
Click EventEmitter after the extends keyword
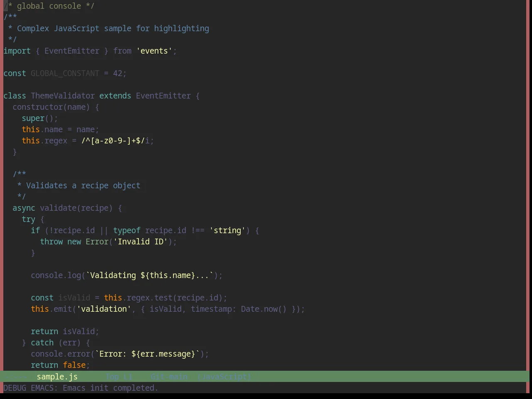pos(163,96)
